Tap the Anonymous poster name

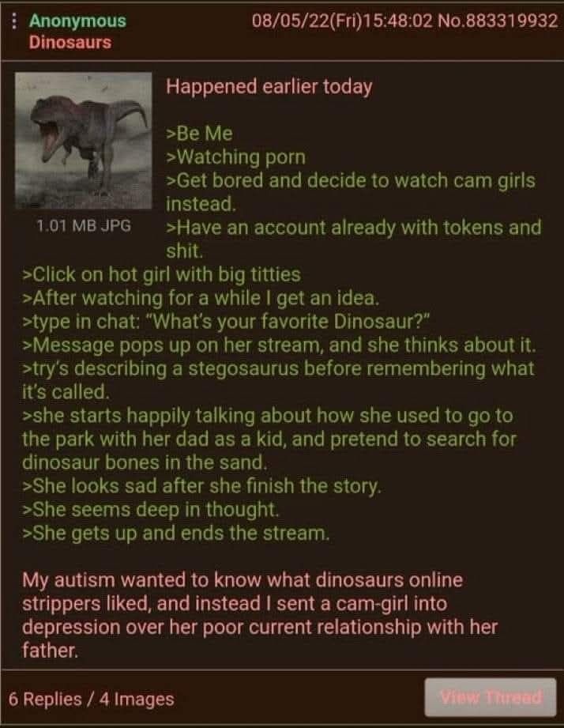point(77,21)
